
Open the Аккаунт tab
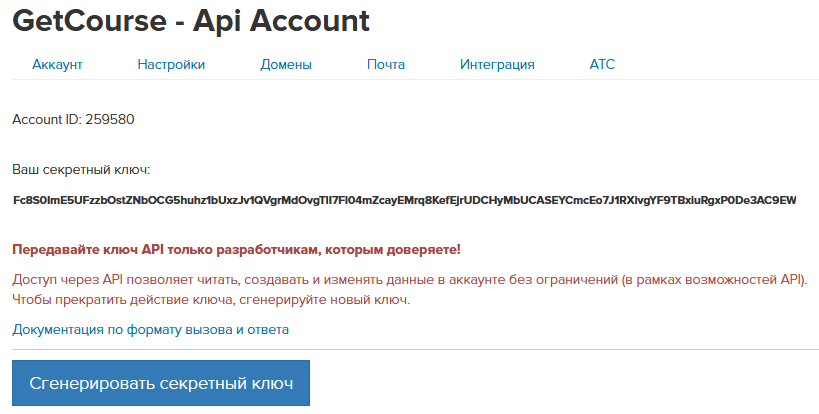(x=57, y=65)
